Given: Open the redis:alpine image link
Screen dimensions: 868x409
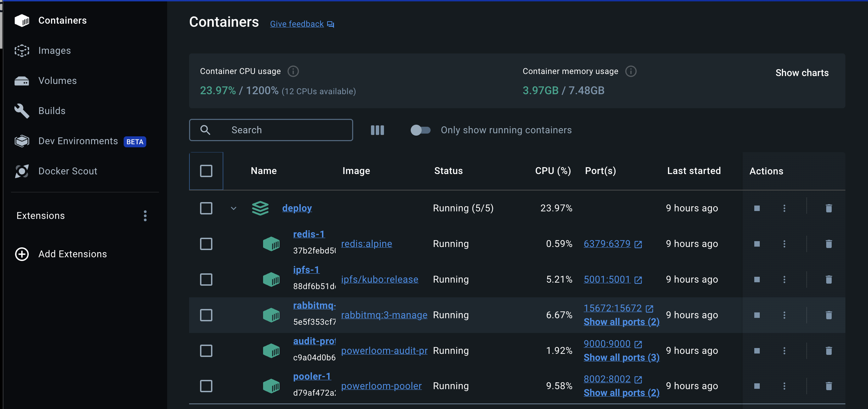Looking at the screenshot, I should (367, 244).
